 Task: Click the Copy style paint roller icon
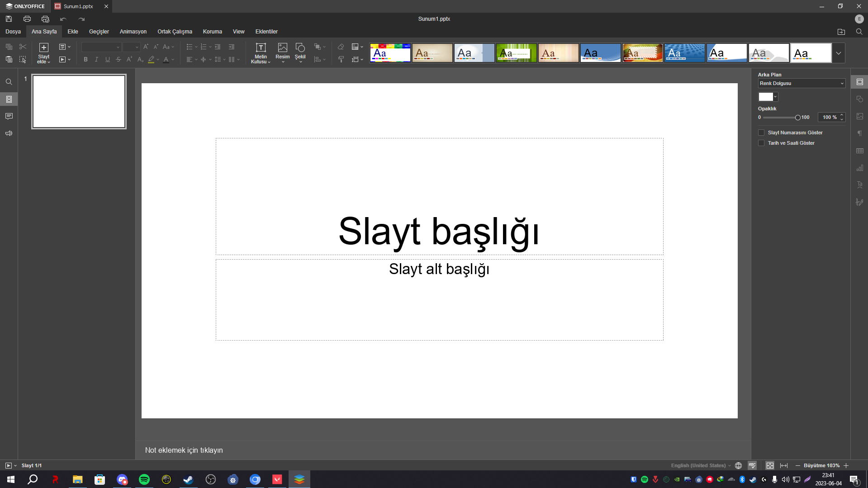coord(341,59)
